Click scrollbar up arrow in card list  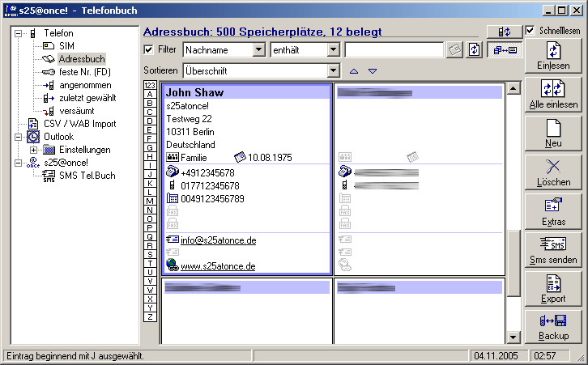513,88
